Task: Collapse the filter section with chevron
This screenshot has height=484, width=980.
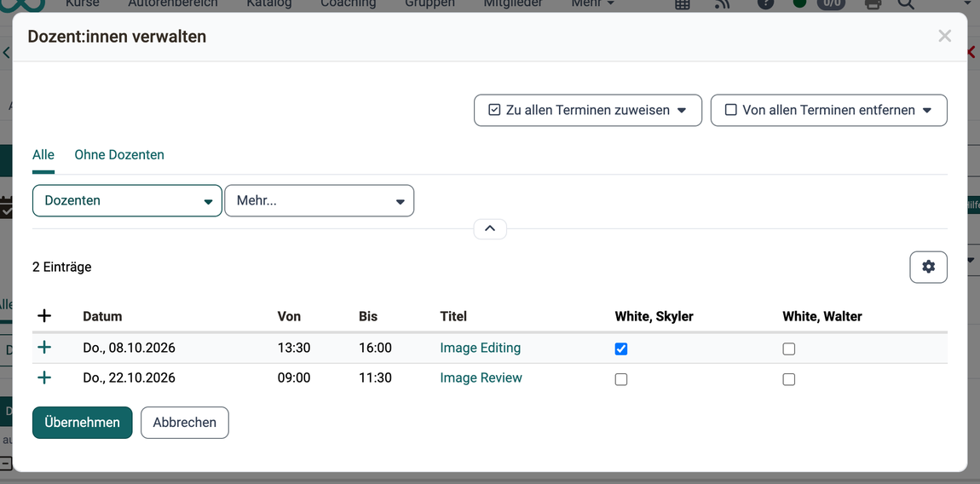Action: point(490,229)
